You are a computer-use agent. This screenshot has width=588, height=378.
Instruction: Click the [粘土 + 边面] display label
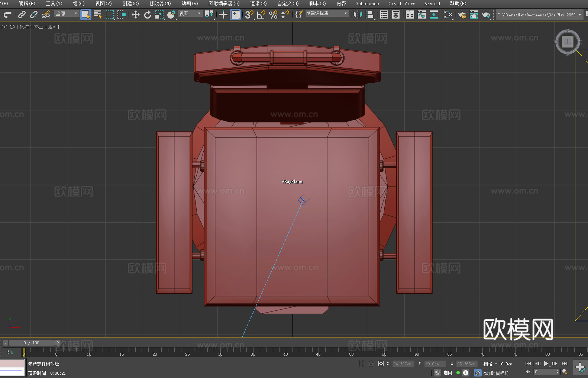[46, 27]
